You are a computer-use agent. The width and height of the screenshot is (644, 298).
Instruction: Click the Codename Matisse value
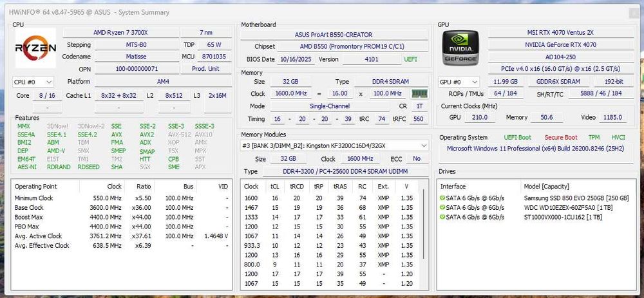pyautogui.click(x=137, y=57)
